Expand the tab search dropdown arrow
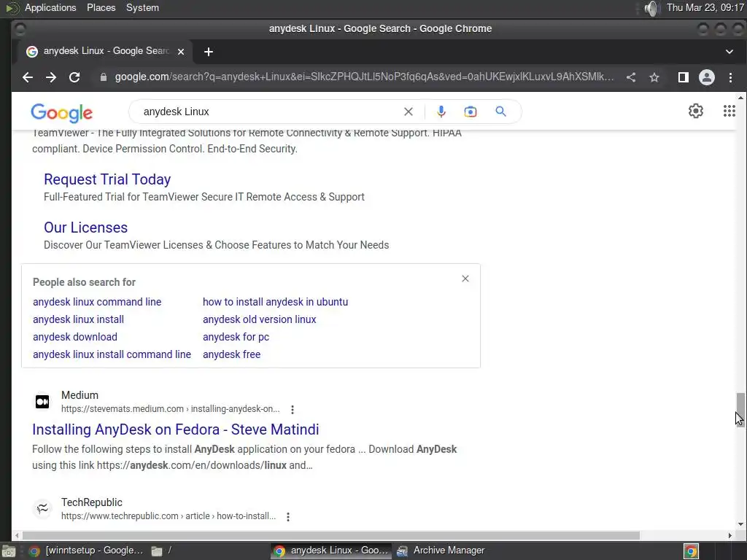Screen dimensions: 747x560 tap(729, 52)
